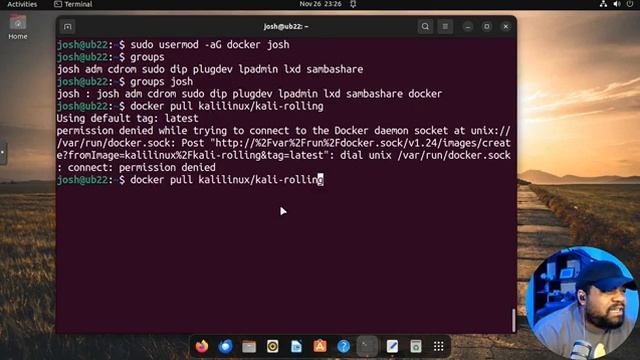Click the line ': connect: permission denied'
This screenshot has height=360, width=640.
coord(136,167)
